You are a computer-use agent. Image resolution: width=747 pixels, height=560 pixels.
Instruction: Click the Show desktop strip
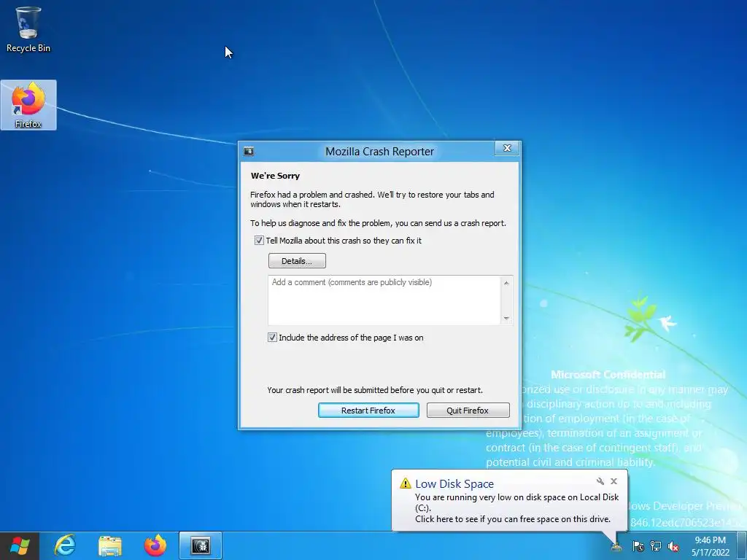tap(742, 545)
